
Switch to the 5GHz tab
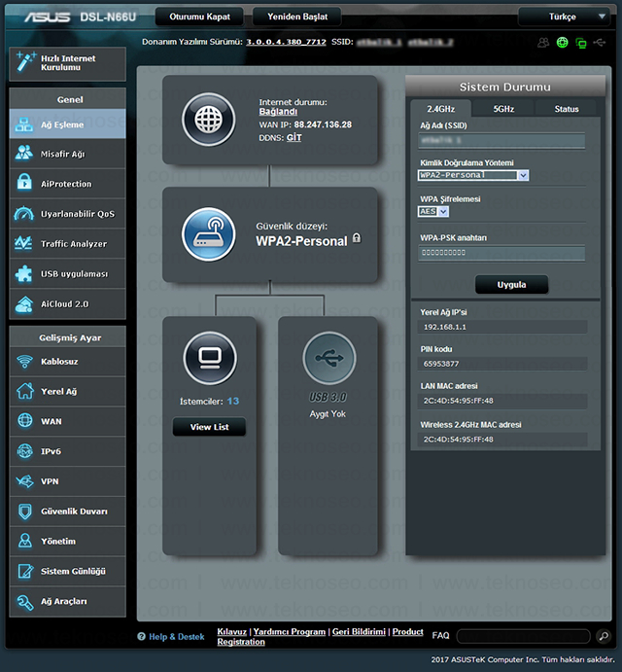click(503, 109)
